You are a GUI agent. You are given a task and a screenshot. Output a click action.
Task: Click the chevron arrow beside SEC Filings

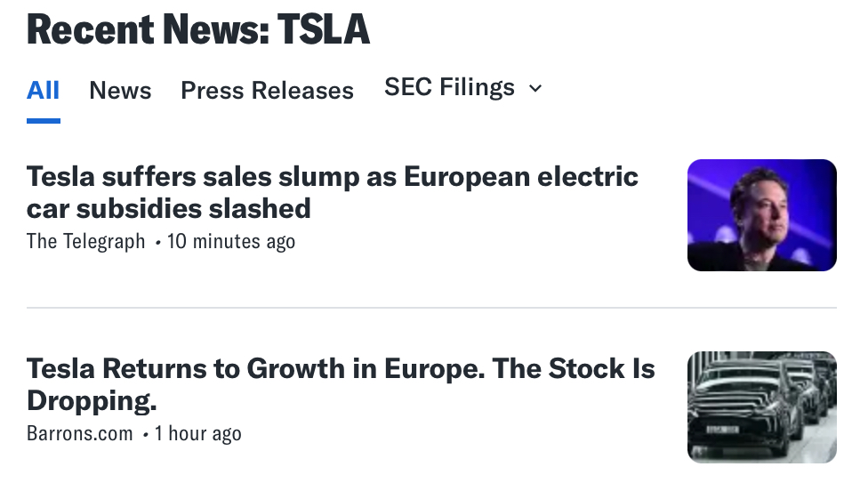click(534, 88)
